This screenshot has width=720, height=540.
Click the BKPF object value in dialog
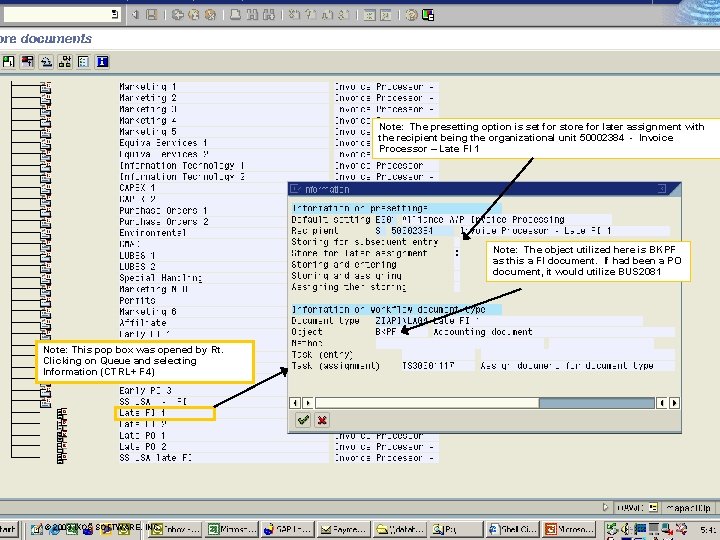coord(385,332)
